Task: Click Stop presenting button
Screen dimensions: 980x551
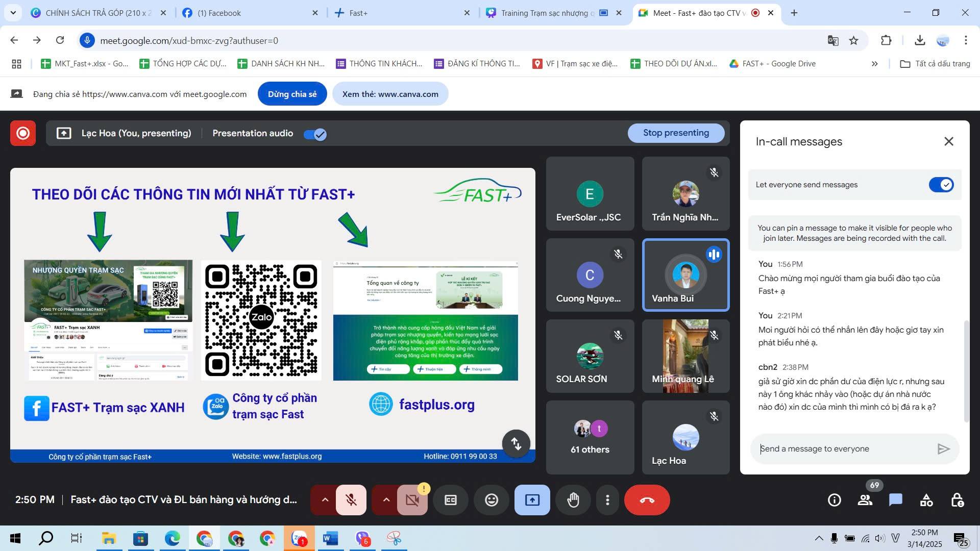Action: pos(676,133)
